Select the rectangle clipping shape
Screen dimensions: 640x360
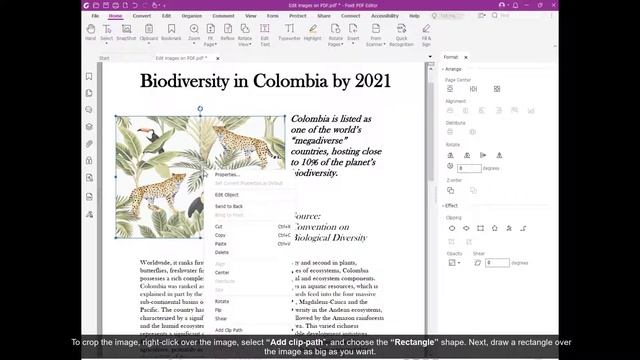[x=480, y=228]
